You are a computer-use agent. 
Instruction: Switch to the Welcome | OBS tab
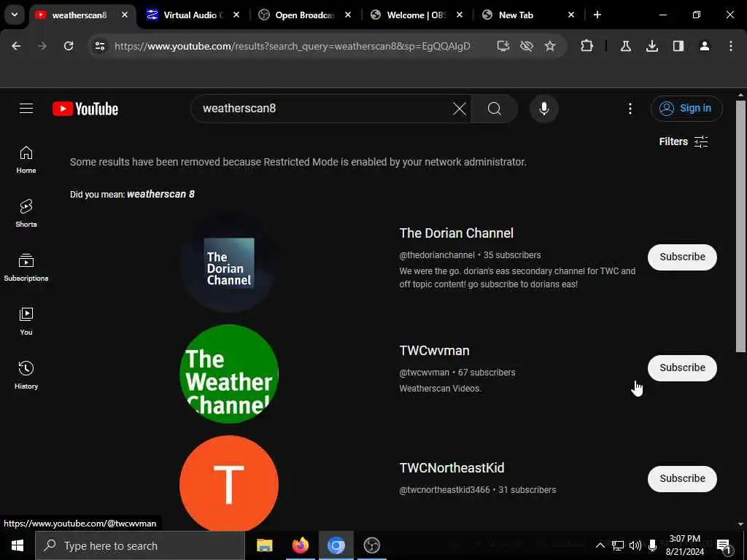417,15
